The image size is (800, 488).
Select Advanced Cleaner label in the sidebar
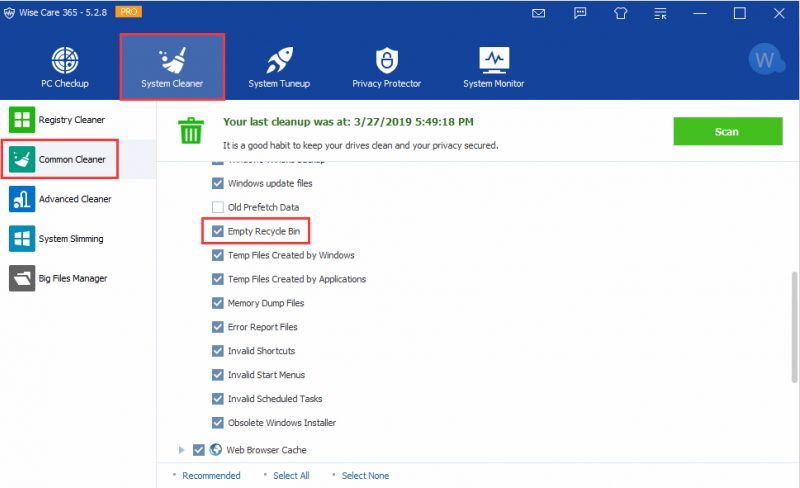(75, 199)
